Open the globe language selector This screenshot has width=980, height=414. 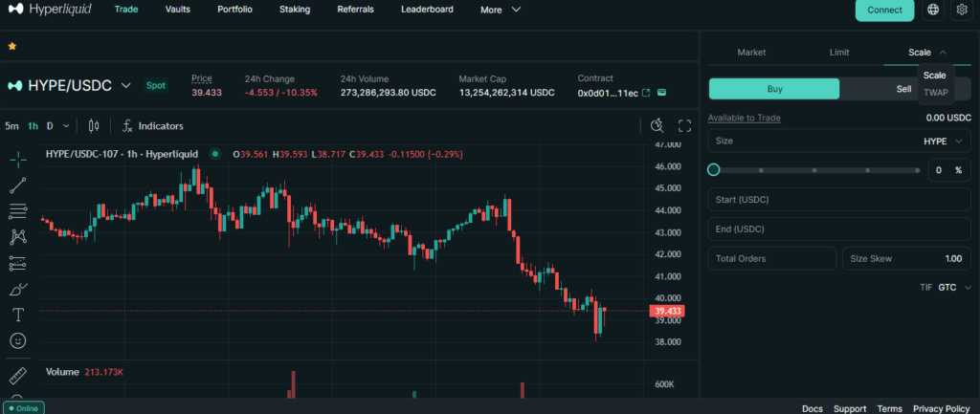933,10
